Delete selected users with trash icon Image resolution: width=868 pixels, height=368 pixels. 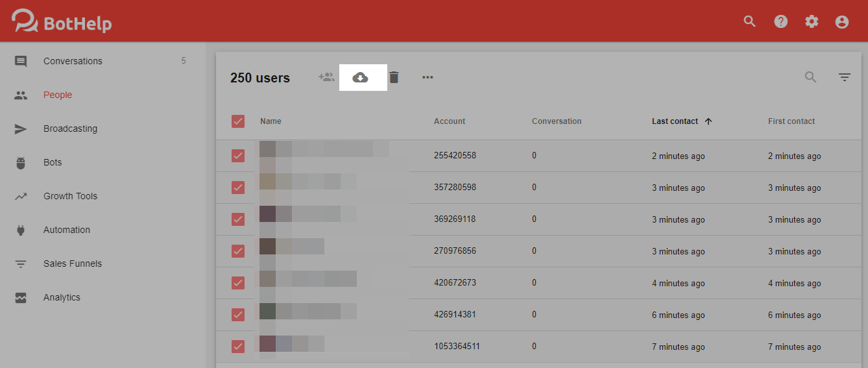pos(394,78)
